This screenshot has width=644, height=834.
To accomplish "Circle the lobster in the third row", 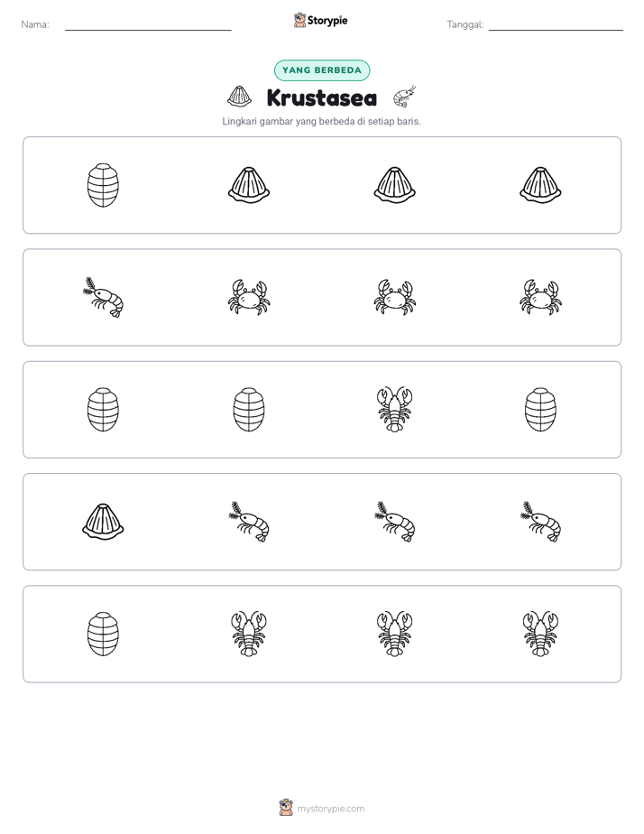I will tap(394, 410).
